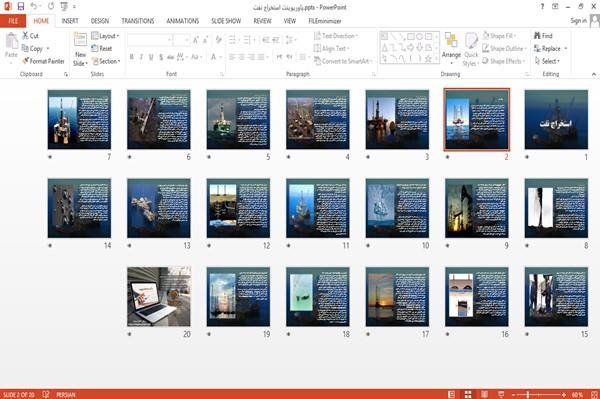Click the New Slide button
The image size is (600, 399).
coord(80,50)
